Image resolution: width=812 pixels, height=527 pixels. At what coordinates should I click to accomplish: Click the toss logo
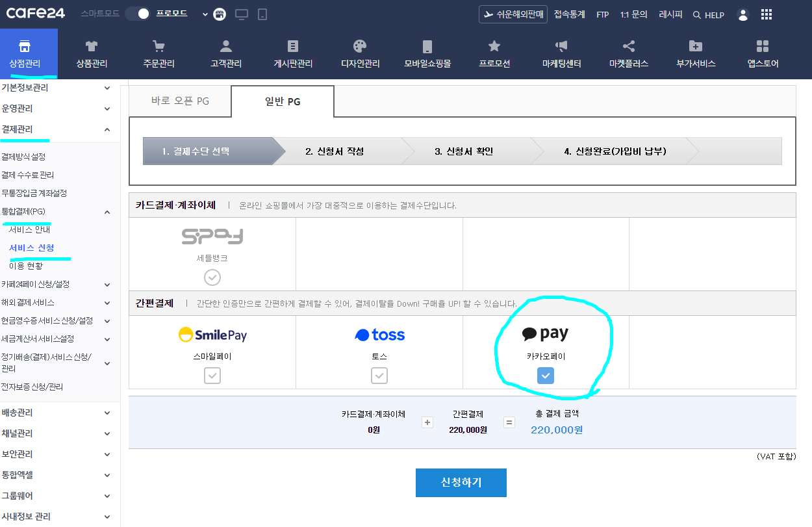tap(379, 335)
